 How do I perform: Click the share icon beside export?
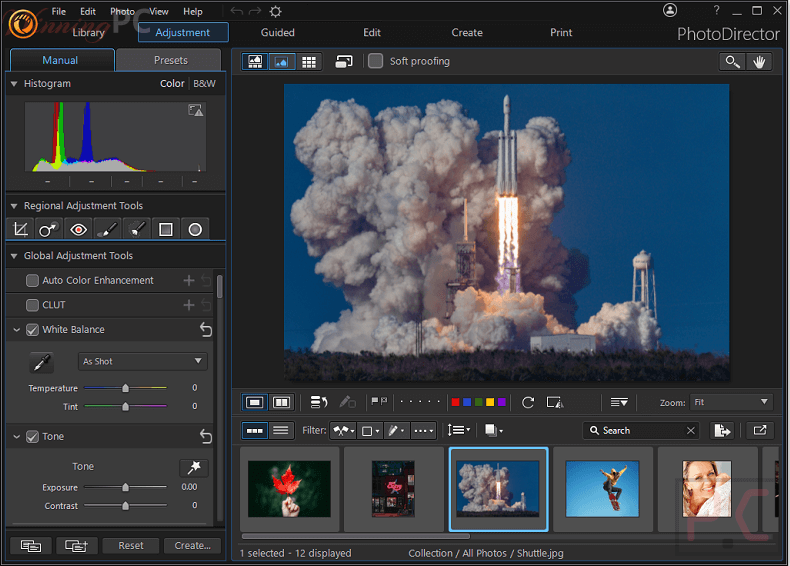760,430
